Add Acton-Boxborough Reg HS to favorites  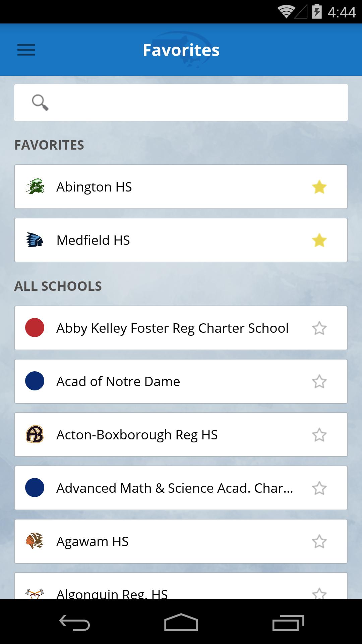coord(319,435)
